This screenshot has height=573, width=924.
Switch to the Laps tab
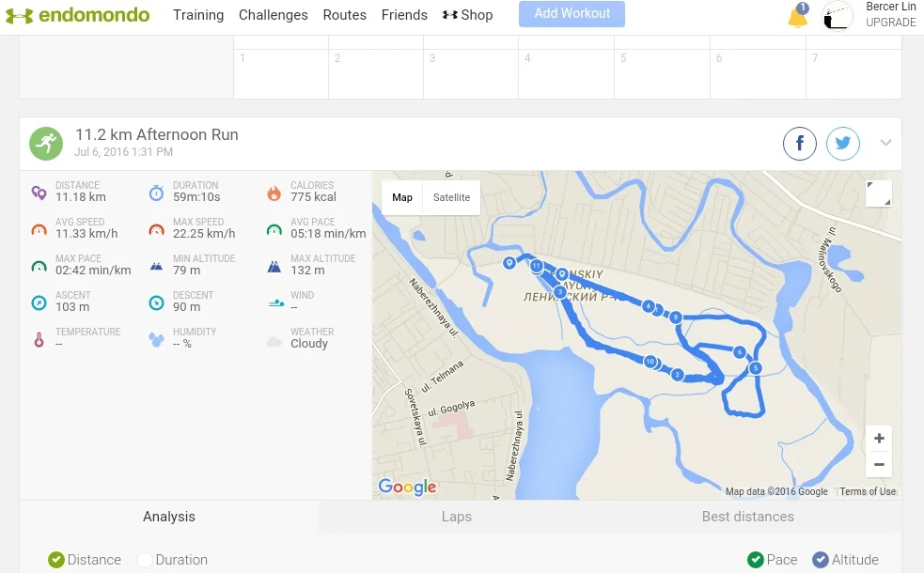(x=457, y=517)
